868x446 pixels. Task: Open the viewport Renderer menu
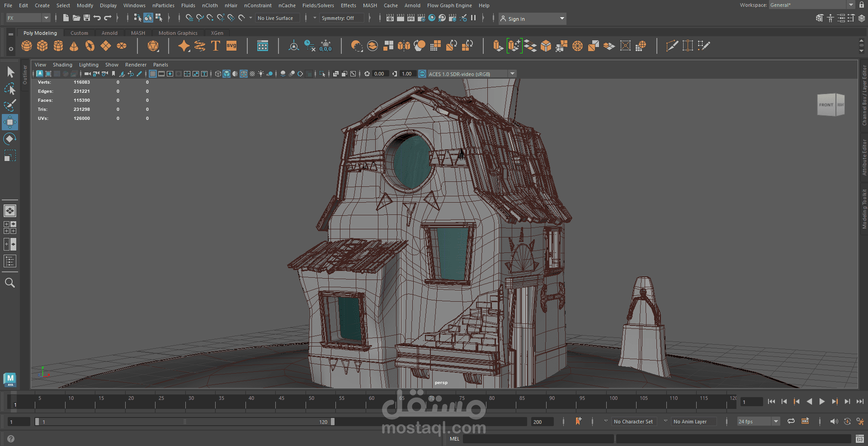tap(136, 65)
